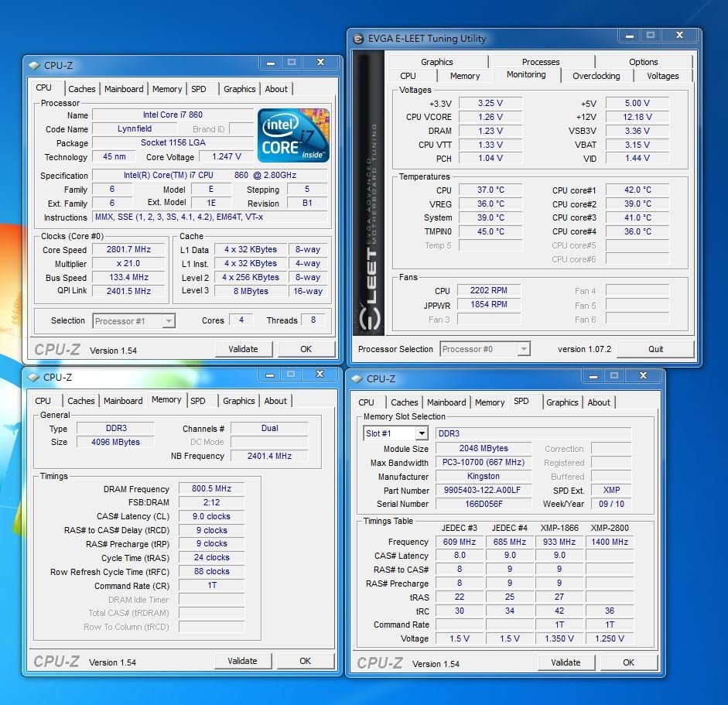The width and height of the screenshot is (728, 705).
Task: Open About tab in top-left CPU-Z window
Action: point(276,89)
